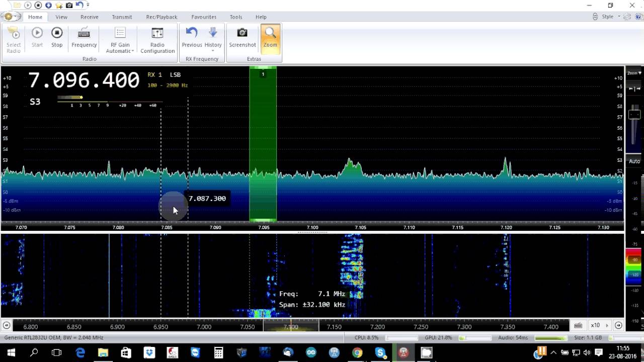Open the Help ribbon tab
This screenshot has width=644, height=362.
pos(261,17)
